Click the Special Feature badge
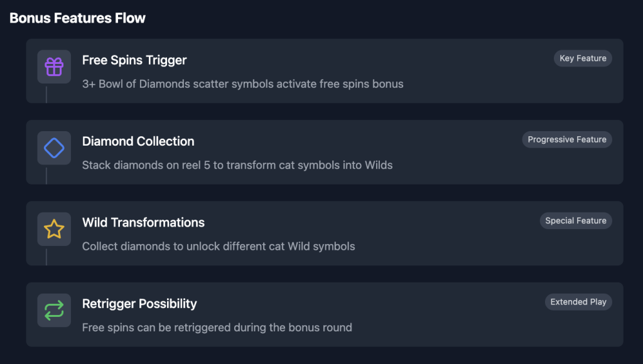Viewport: 643px width, 364px height. point(576,220)
